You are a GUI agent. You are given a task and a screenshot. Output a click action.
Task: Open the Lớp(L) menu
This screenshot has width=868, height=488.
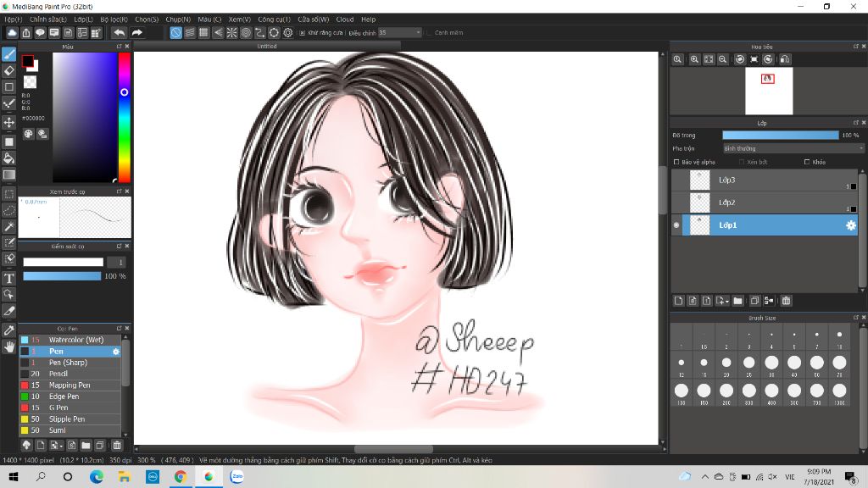coord(84,19)
